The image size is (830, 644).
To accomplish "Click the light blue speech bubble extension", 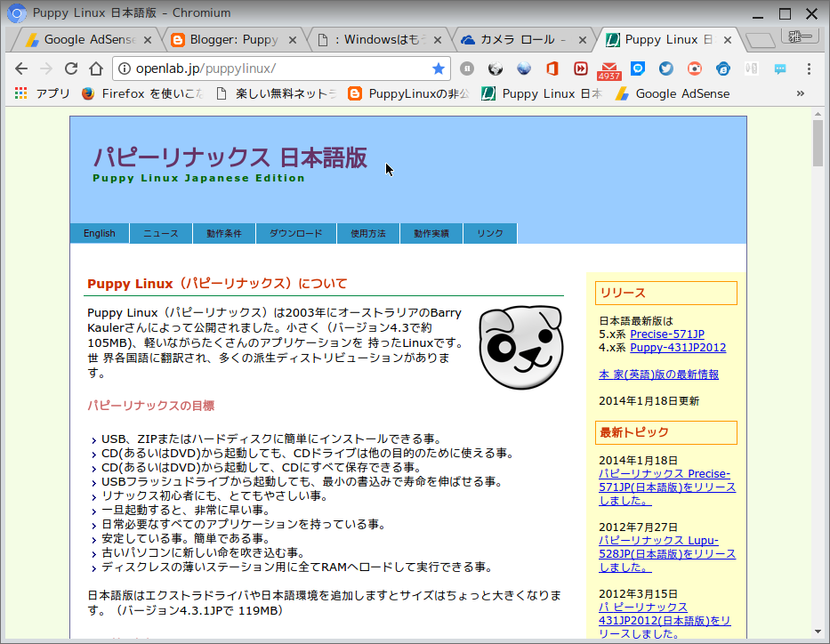I will 780,68.
